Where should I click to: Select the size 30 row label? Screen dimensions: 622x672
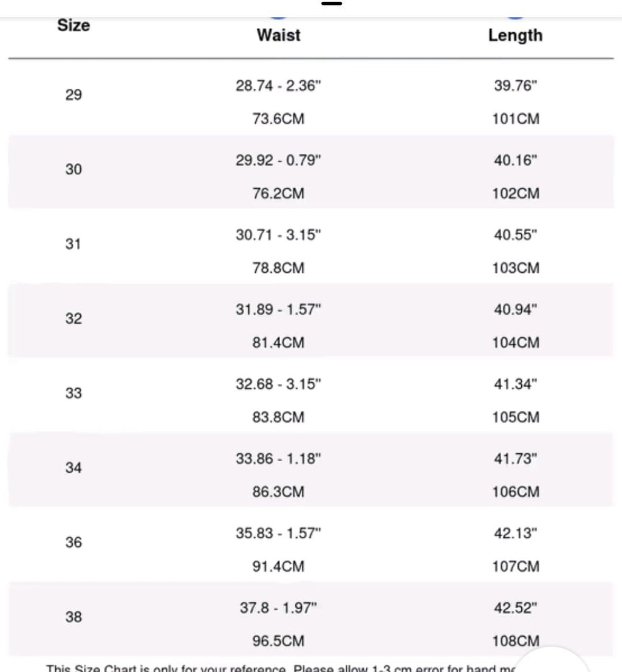(73, 170)
